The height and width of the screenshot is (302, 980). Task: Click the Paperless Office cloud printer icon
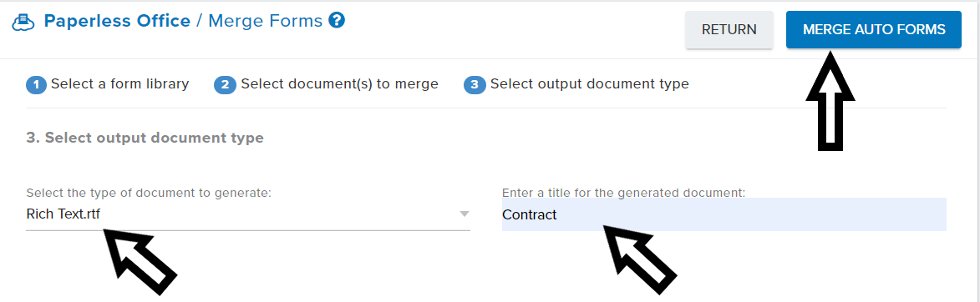23,22
